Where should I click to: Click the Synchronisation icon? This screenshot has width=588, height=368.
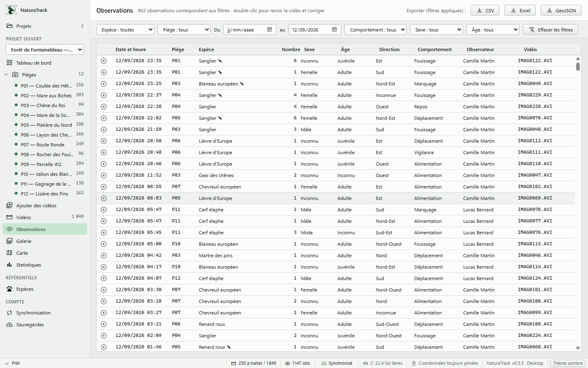(x=9, y=313)
